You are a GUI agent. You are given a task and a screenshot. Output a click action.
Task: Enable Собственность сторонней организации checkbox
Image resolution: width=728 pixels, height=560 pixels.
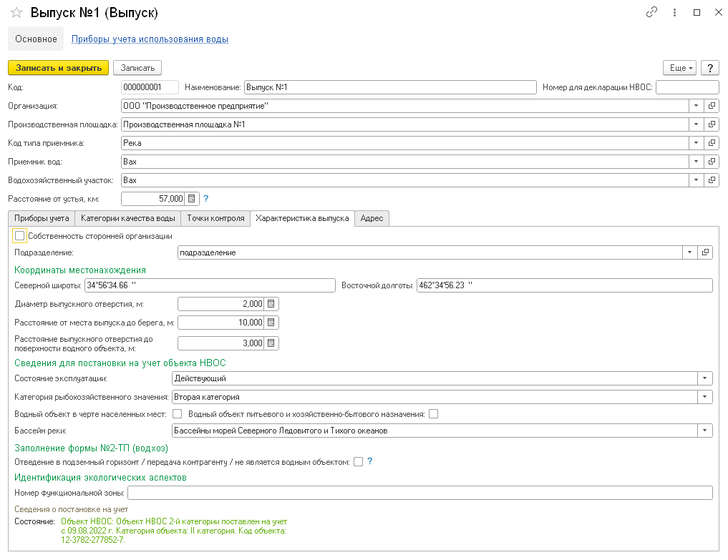20,235
